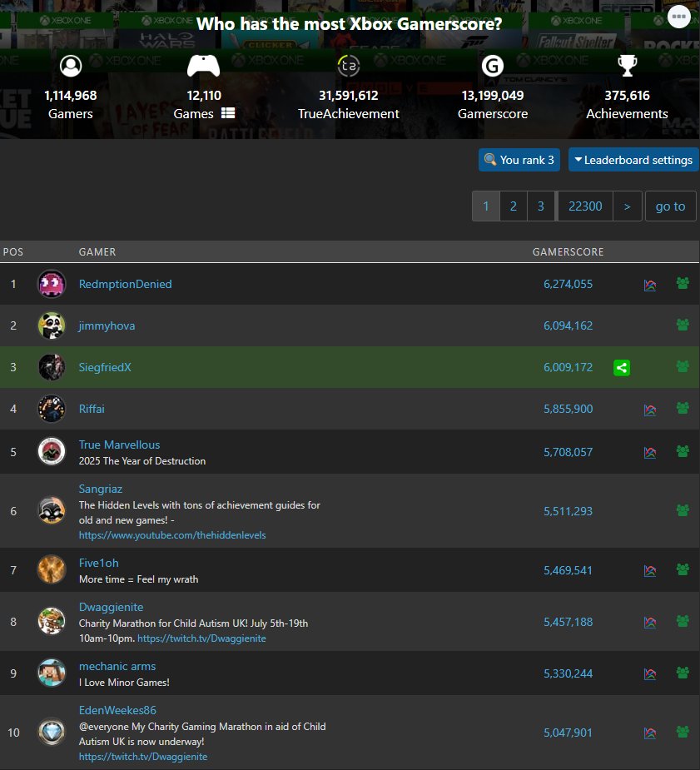
Task: Click friends icon in Riffai row
Action: tap(683, 408)
